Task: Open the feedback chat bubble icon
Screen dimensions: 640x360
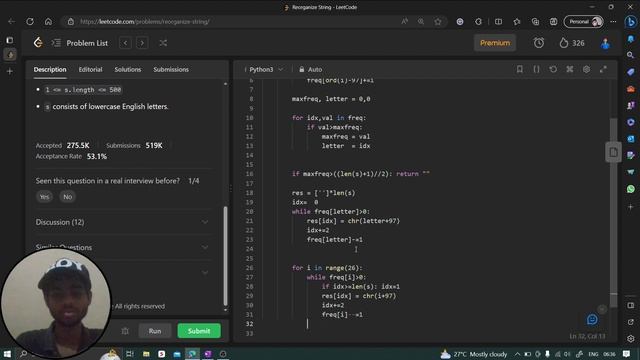Action: click(592, 320)
